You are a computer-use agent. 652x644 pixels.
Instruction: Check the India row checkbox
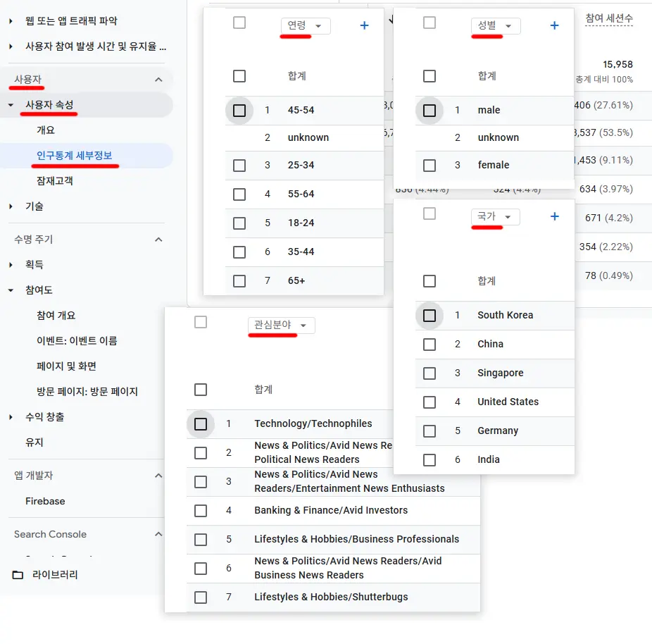point(429,460)
